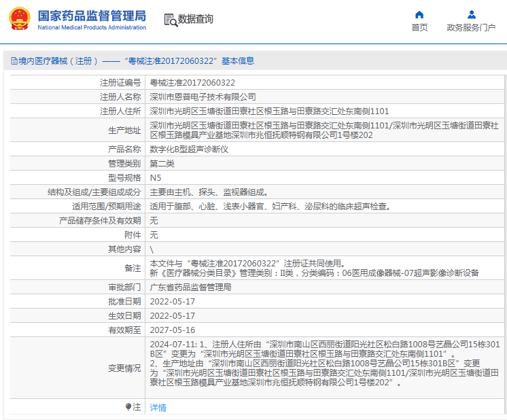Open 政务服务门户 user icon
This screenshot has width=507, height=420.
(x=472, y=14)
